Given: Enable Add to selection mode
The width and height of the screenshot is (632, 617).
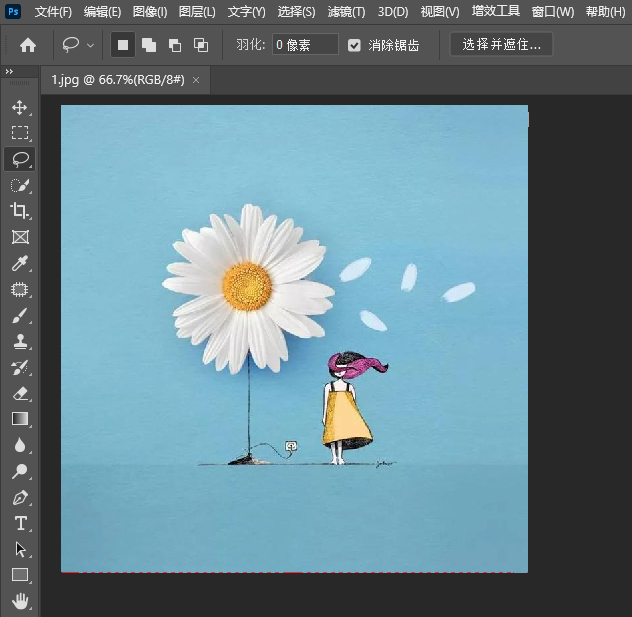Looking at the screenshot, I should pyautogui.click(x=148, y=45).
